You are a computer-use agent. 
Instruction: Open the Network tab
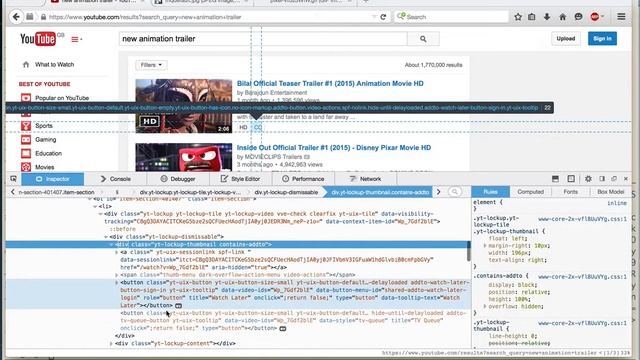365,179
